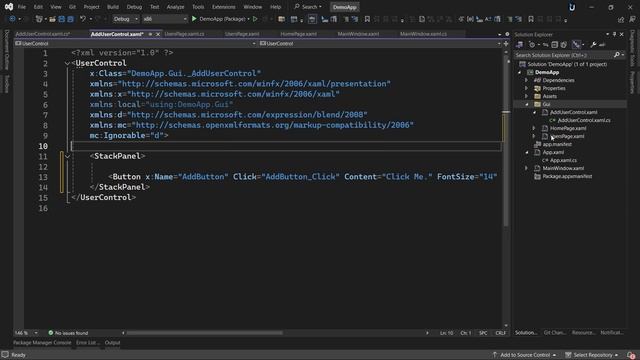This screenshot has height=360, width=640.
Task: Open the Extensions menu
Action: [x=224, y=7]
